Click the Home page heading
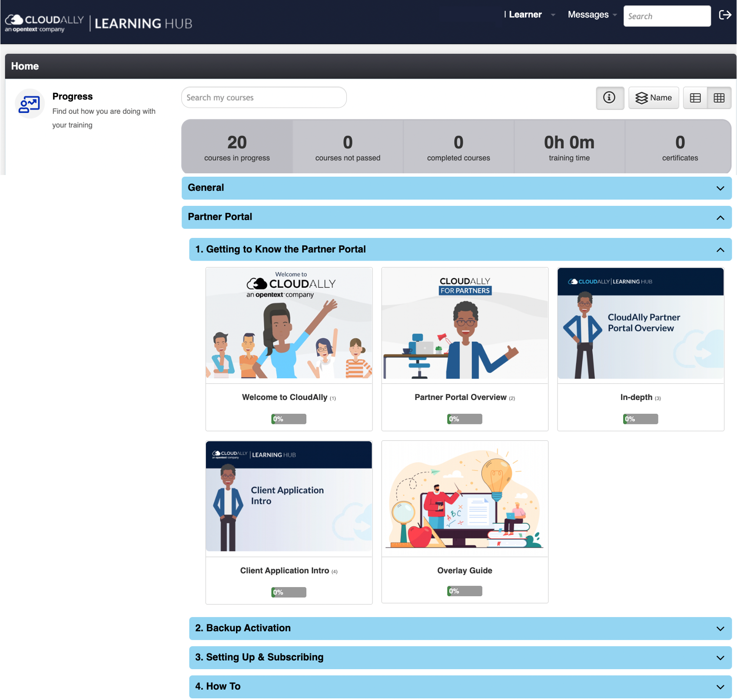This screenshot has width=737, height=700. [25, 66]
